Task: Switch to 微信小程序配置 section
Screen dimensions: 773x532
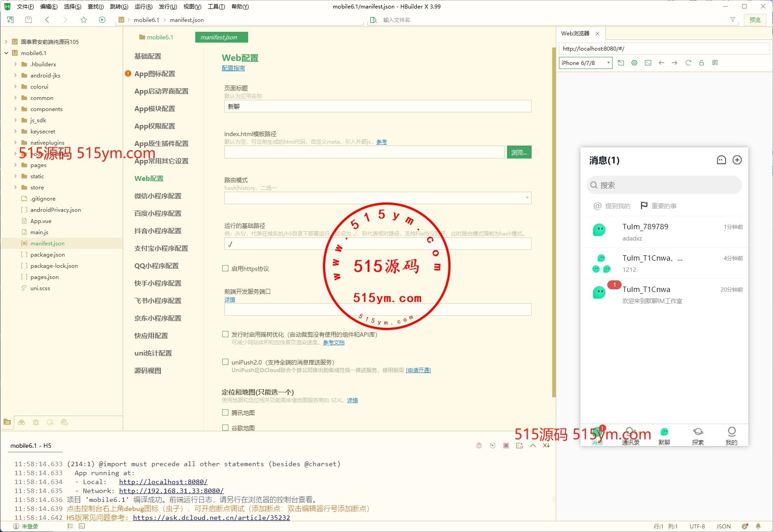Action: pos(158,196)
